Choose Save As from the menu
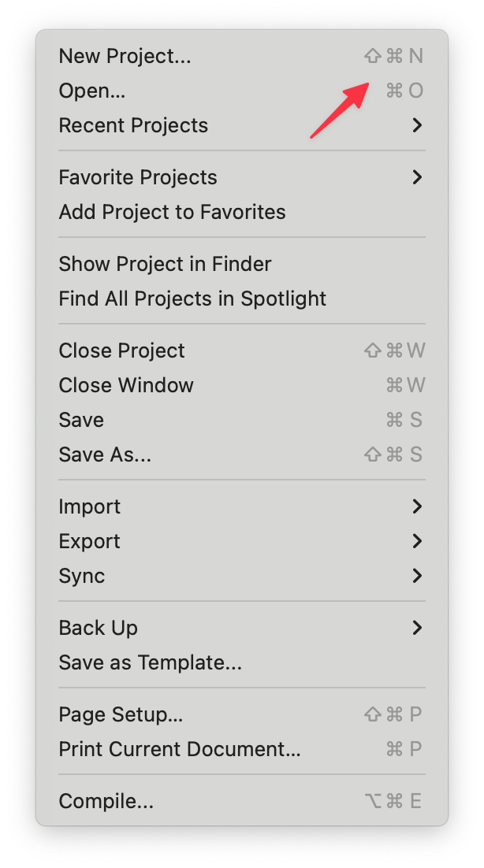 (x=105, y=454)
